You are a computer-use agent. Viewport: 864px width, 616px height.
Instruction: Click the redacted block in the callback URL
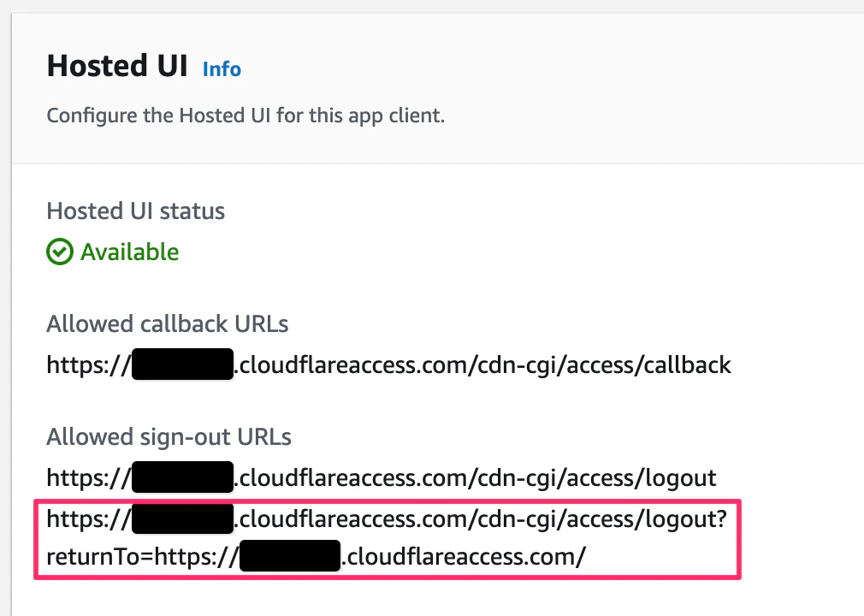[x=182, y=364]
